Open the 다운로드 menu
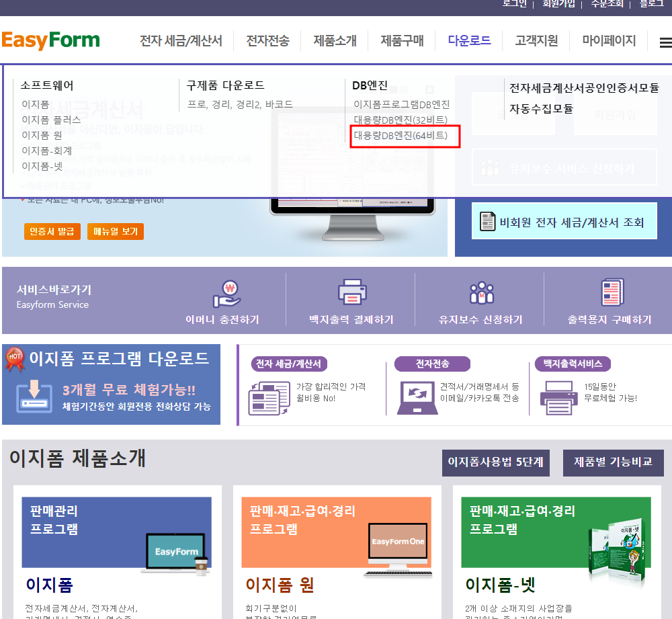 click(469, 41)
